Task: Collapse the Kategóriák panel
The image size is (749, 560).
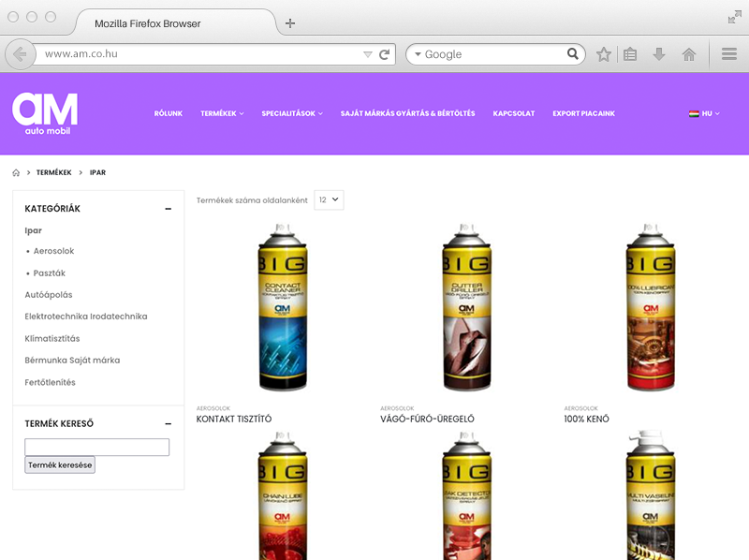Action: (168, 209)
